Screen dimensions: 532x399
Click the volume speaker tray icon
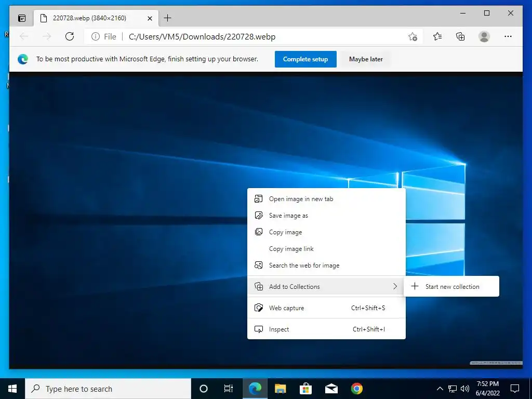point(465,389)
